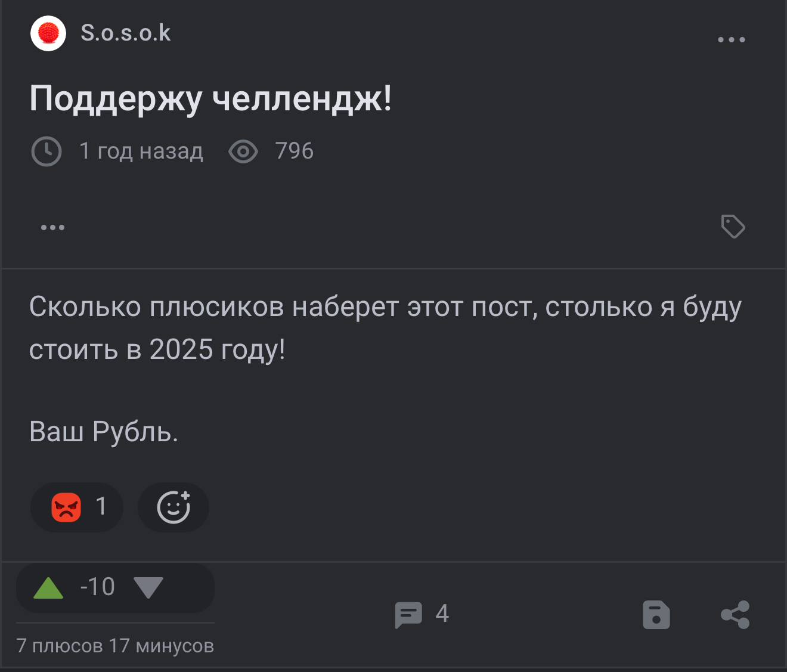
Task: Save the post with floppy icon
Action: (656, 615)
